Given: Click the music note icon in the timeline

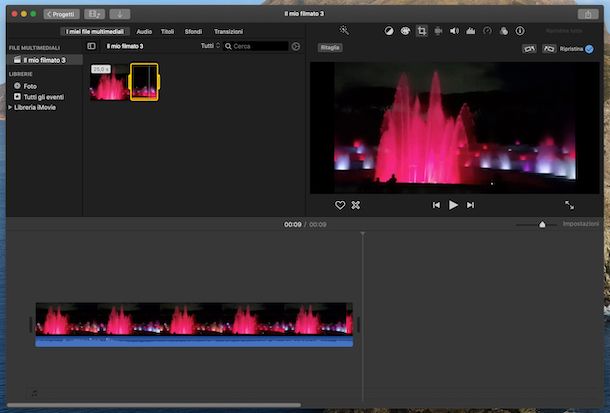Looking at the screenshot, I should tap(34, 394).
